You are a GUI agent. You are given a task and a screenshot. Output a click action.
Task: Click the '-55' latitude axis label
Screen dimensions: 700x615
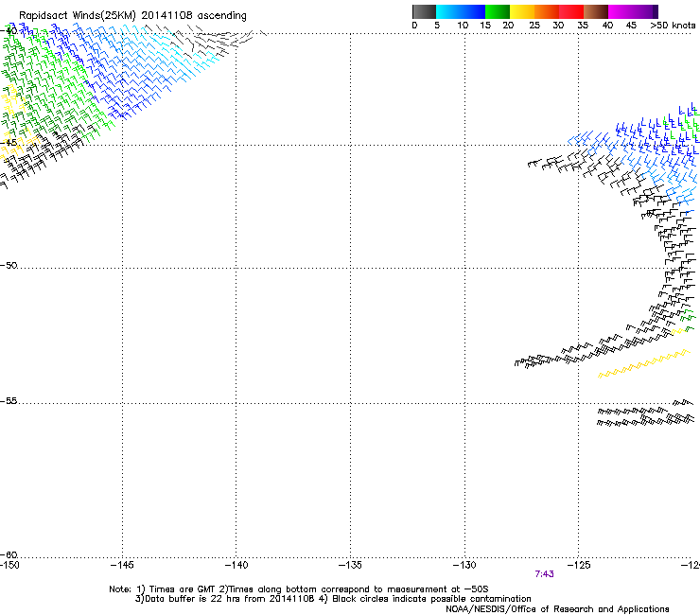pyautogui.click(x=9, y=400)
